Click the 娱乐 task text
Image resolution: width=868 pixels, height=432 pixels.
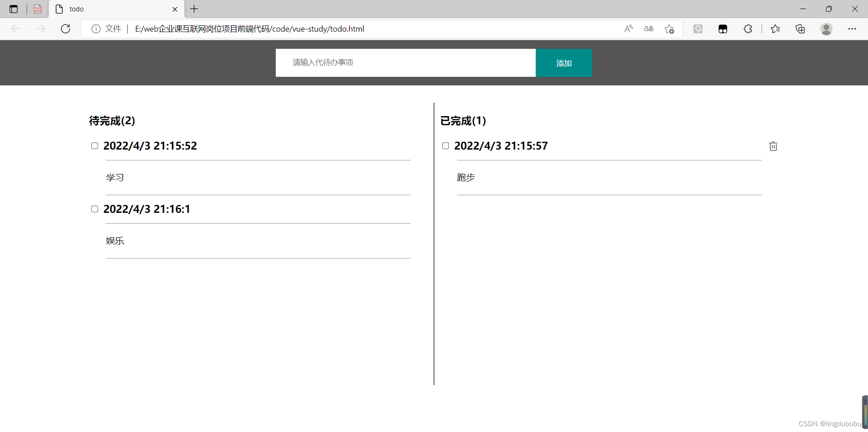click(115, 241)
